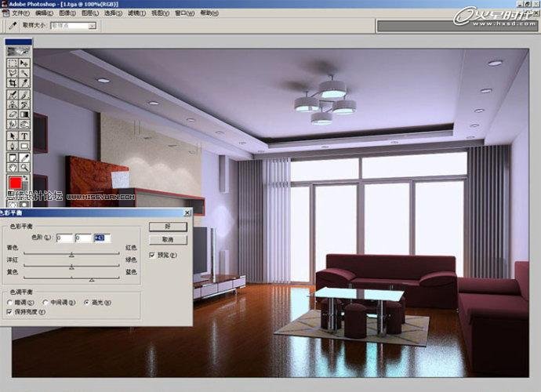Click the first 色阶 level input field
Screen dimensions: 541x392
(x=64, y=238)
